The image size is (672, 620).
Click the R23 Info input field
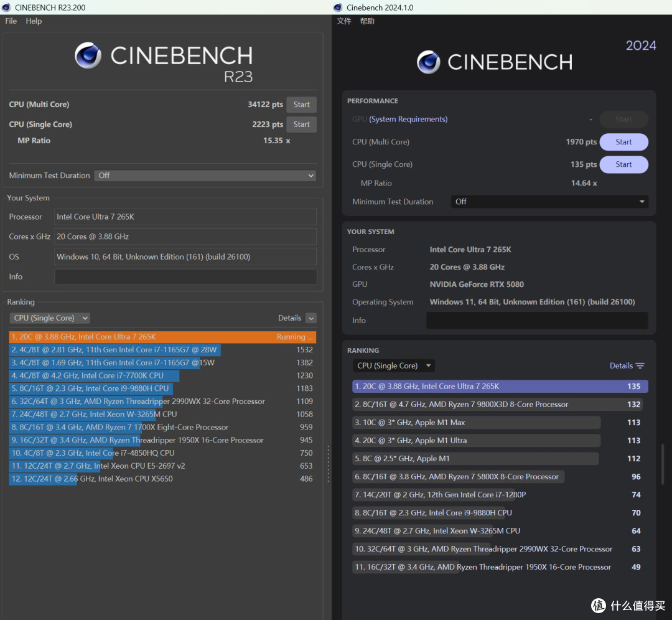pyautogui.click(x=185, y=276)
